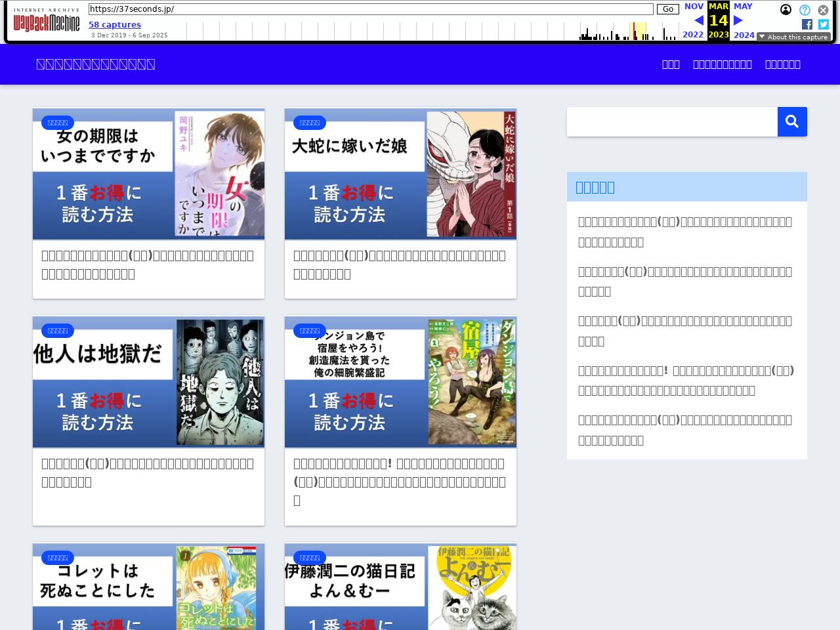Go to previous capture arrow
This screenshot has width=840, height=630.
[x=698, y=20]
